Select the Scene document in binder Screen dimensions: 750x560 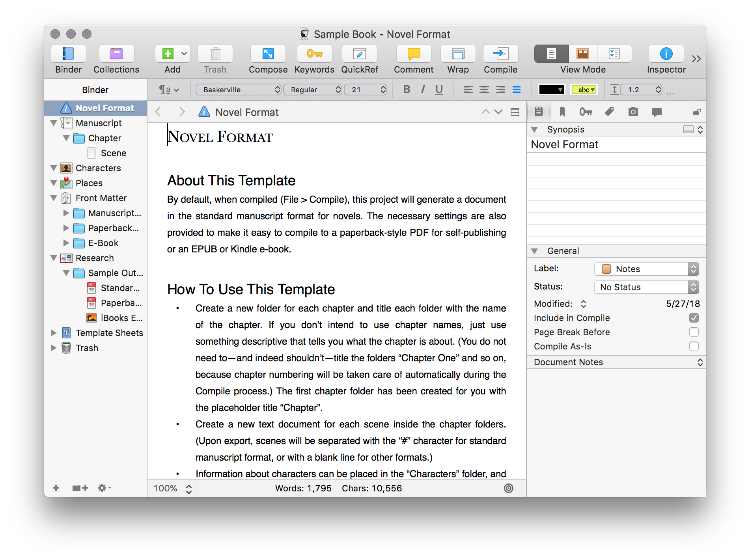click(x=113, y=153)
